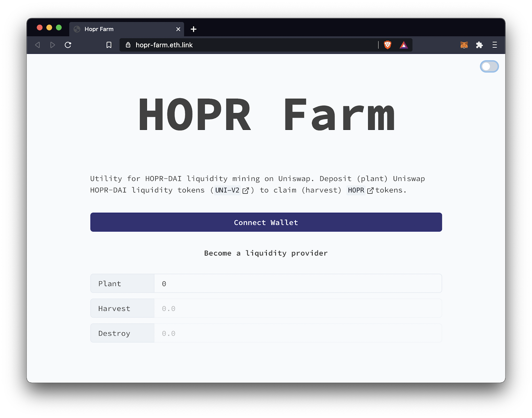Reload the page with refresh icon
This screenshot has width=532, height=418.
[68, 45]
